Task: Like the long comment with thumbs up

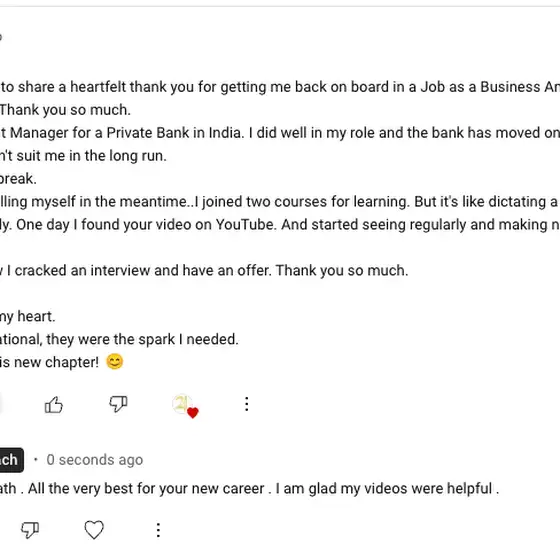Action: coord(54,405)
